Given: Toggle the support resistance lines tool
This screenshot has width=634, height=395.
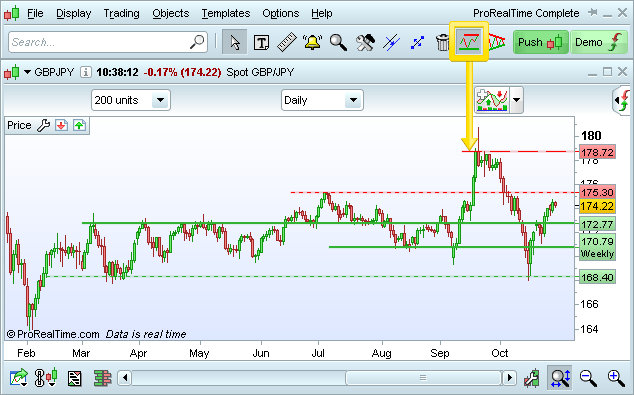Looking at the screenshot, I should coord(469,41).
